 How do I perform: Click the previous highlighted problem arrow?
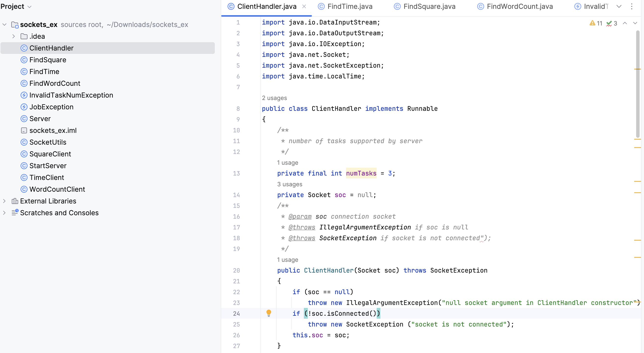625,23
